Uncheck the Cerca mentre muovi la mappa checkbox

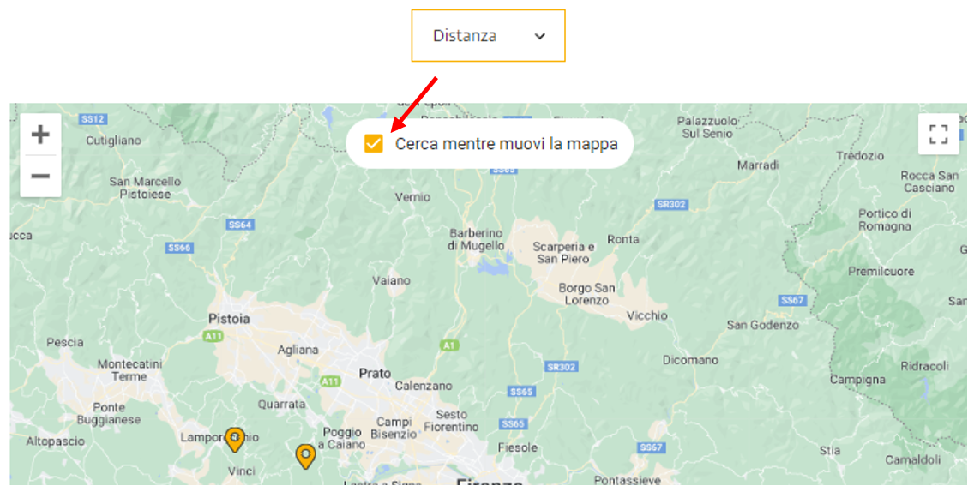(373, 144)
